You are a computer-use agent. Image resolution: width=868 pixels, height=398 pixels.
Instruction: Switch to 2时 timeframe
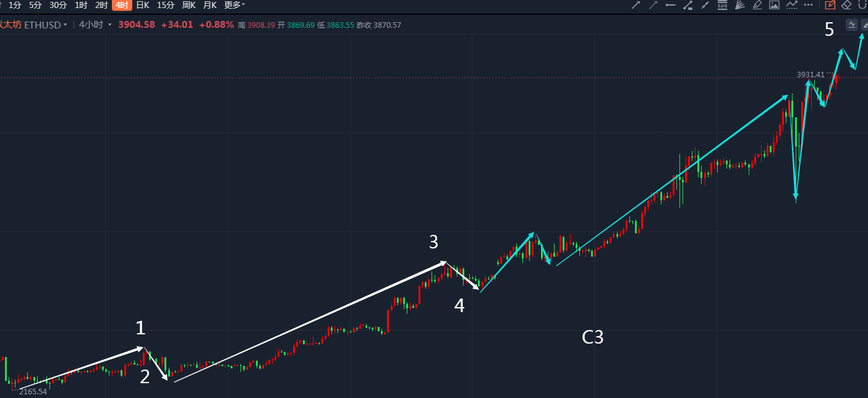click(101, 5)
